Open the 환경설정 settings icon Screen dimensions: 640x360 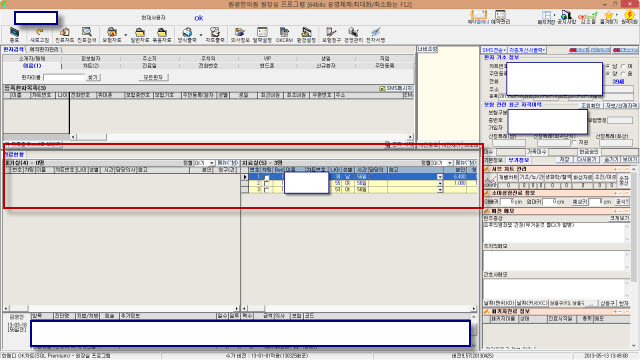[306, 35]
